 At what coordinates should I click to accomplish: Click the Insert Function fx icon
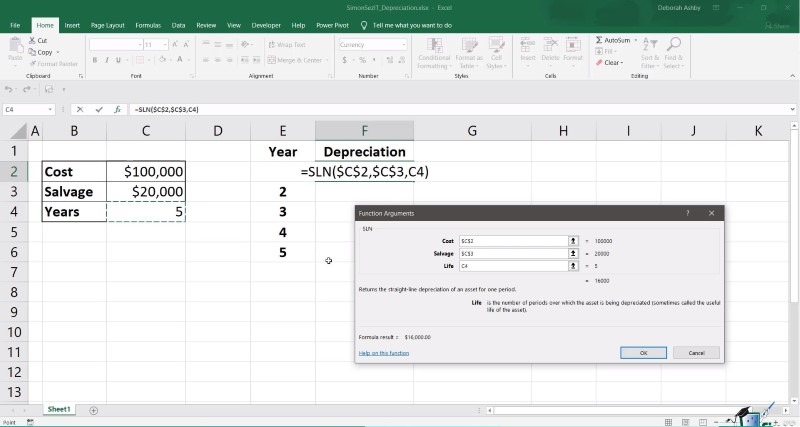(118, 109)
